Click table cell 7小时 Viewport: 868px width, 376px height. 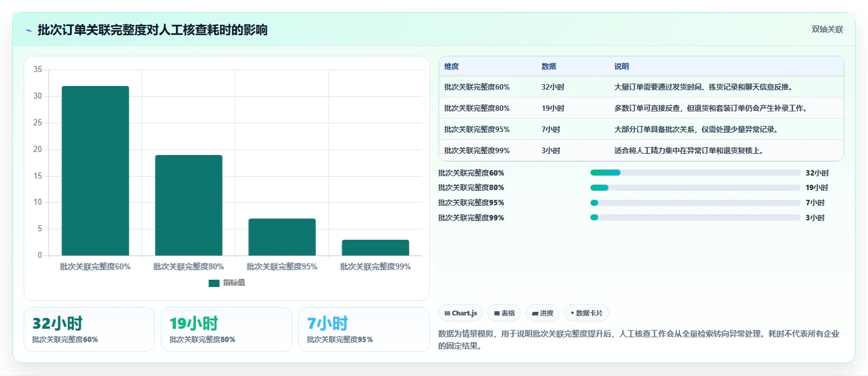(x=551, y=130)
